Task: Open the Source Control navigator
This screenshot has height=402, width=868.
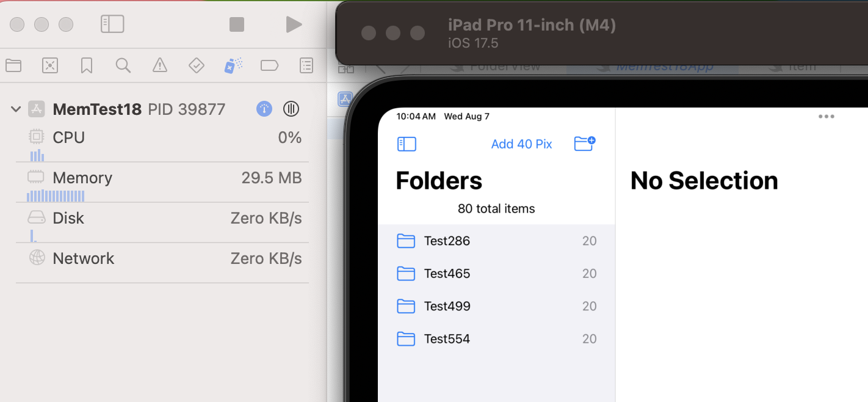Action: point(50,65)
